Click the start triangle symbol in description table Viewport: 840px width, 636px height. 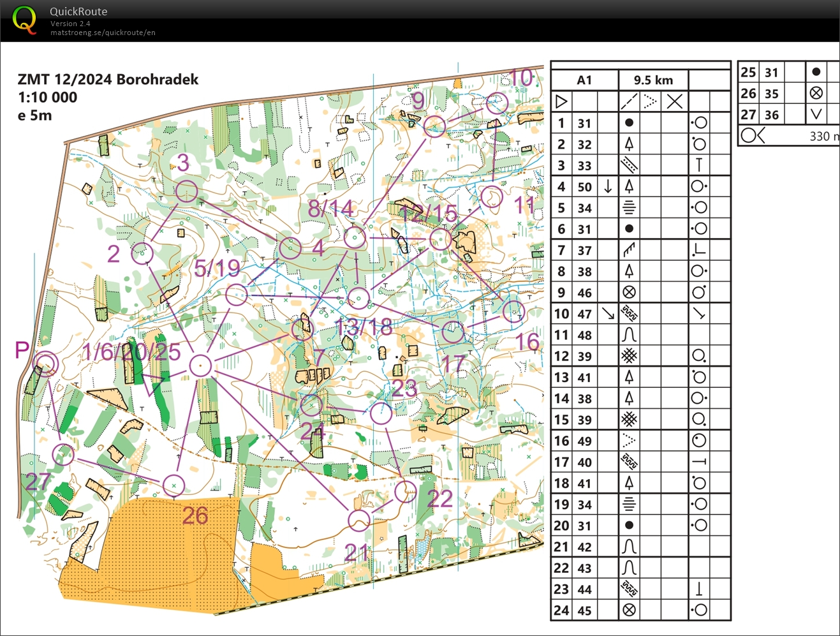coord(561,101)
